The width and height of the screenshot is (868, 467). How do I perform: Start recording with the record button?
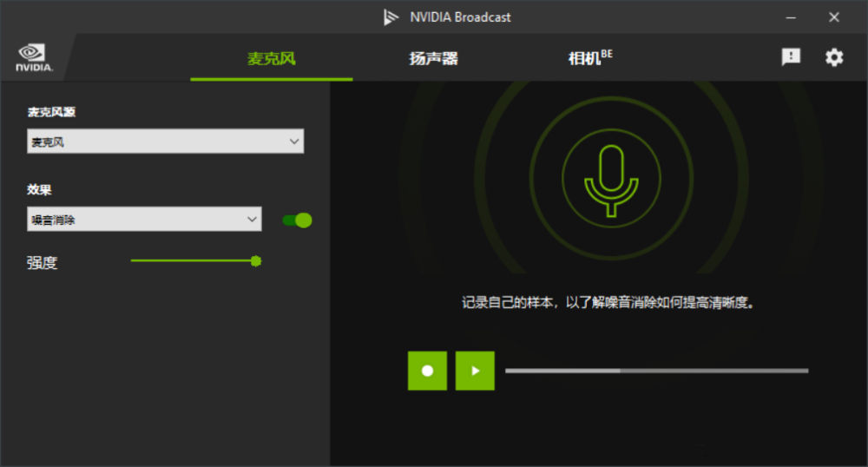click(x=427, y=371)
